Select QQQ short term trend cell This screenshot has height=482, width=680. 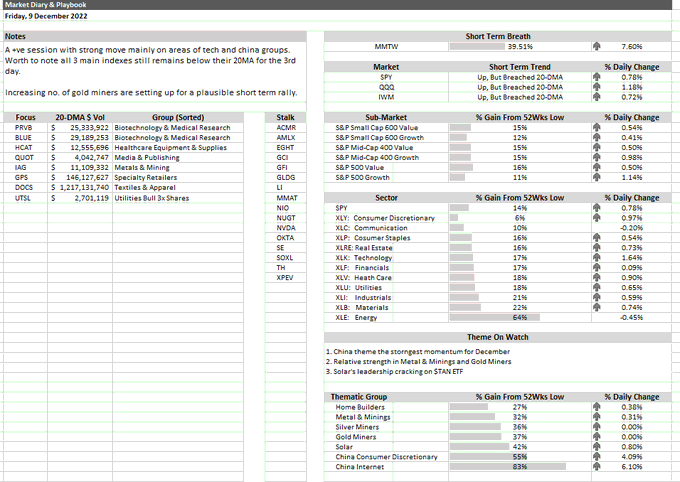coord(520,87)
